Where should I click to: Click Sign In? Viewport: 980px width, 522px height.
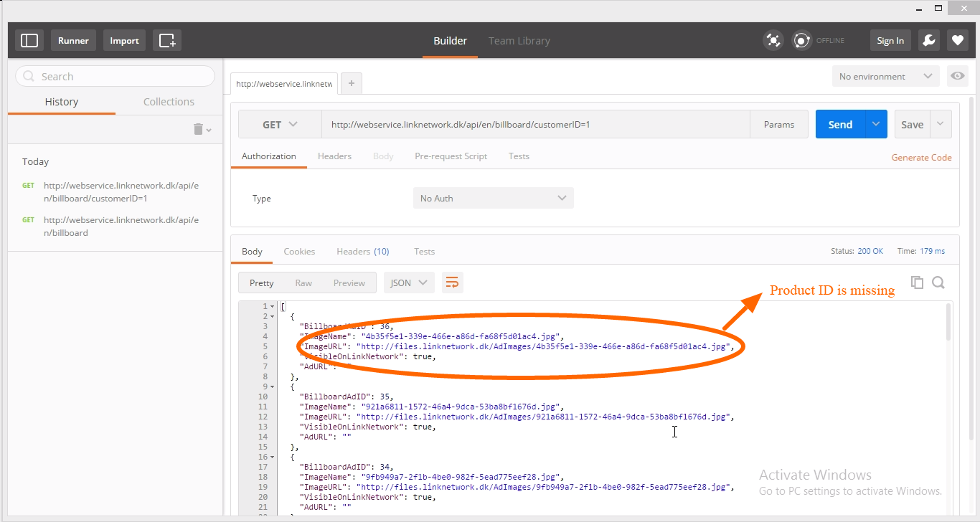click(890, 40)
